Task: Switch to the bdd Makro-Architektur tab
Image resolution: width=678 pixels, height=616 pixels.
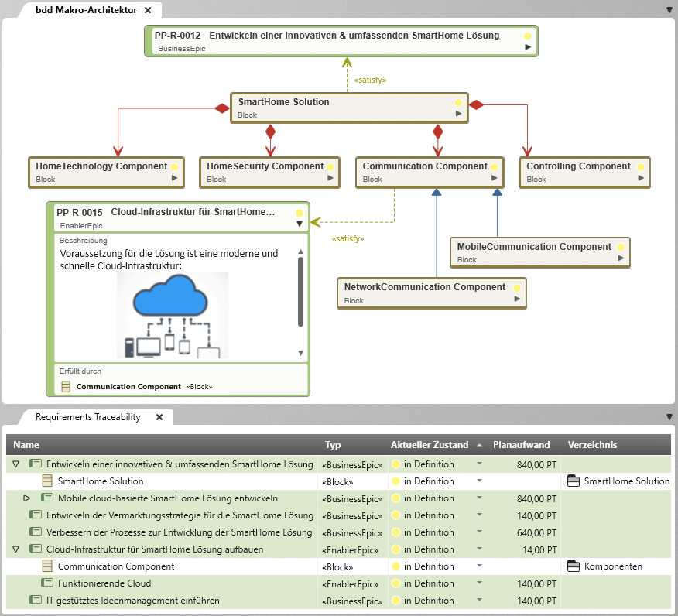Action: tap(85, 10)
